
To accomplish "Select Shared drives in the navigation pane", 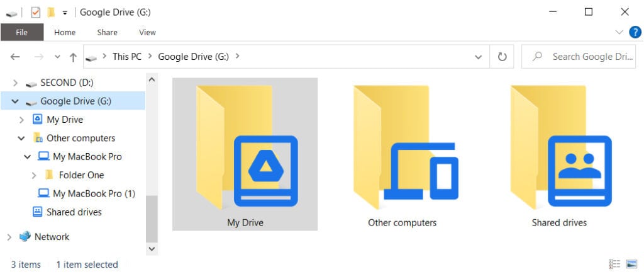I will coord(74,212).
